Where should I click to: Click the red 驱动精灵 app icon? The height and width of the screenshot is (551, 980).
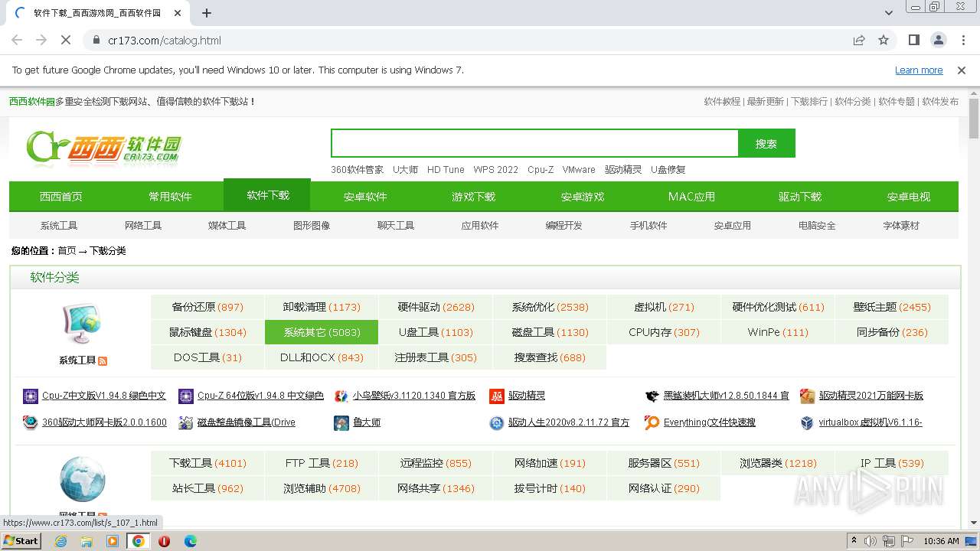click(497, 396)
